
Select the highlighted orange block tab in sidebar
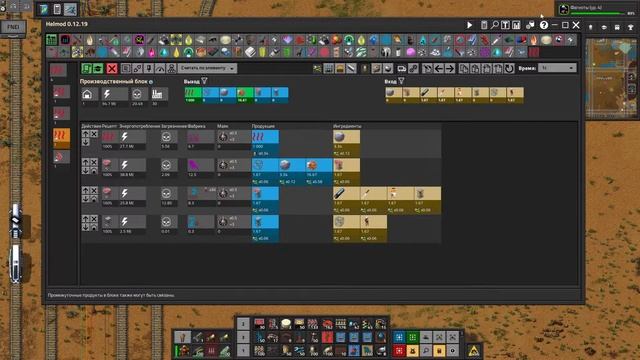tap(61, 138)
